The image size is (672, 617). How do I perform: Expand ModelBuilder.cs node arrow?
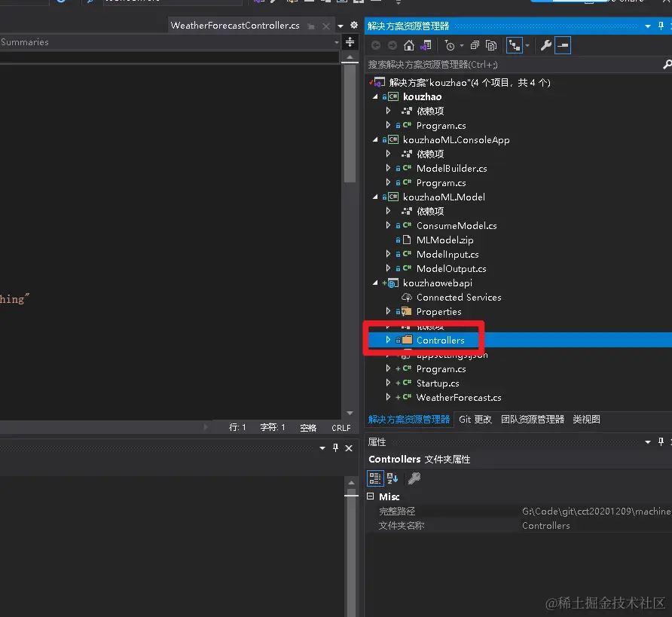[x=388, y=168]
